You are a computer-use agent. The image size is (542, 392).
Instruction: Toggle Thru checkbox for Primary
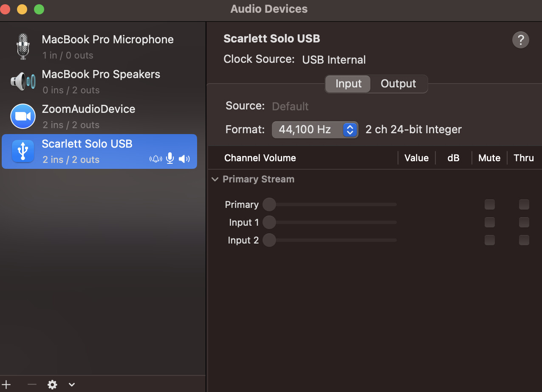[x=524, y=204]
